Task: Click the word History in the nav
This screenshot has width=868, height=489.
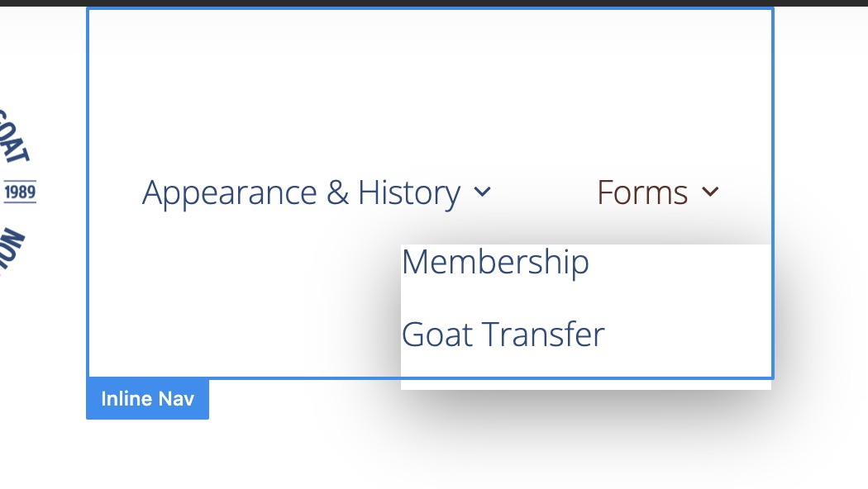Action: point(408,193)
